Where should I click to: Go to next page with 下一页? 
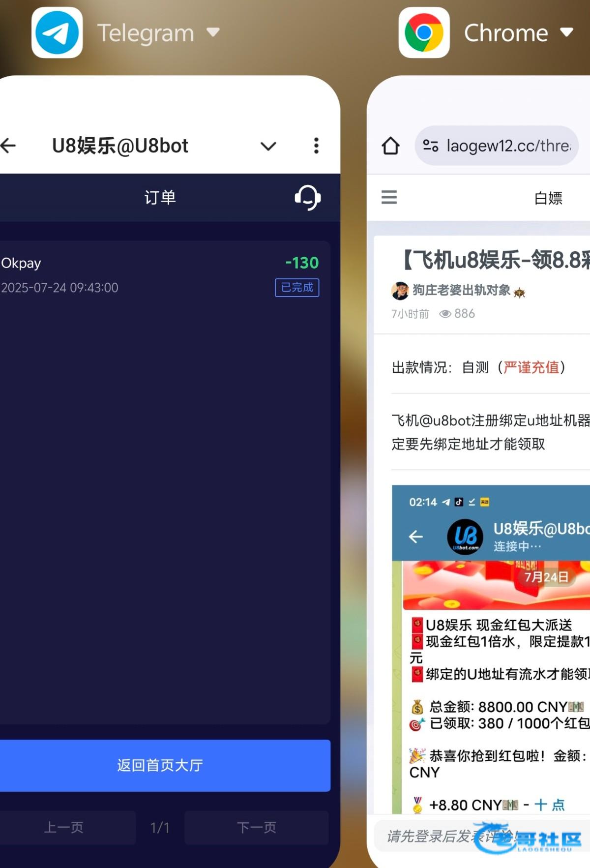[256, 828]
